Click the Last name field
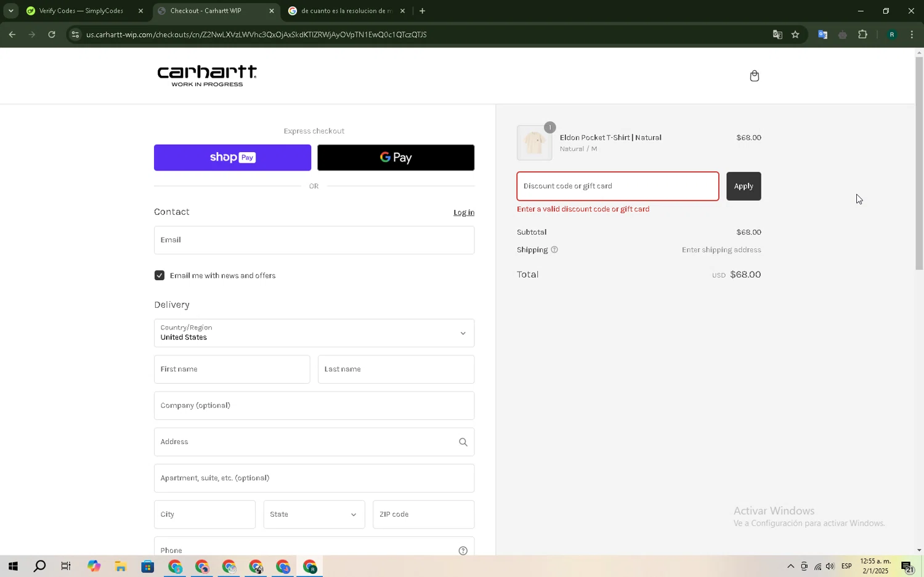 396,369
